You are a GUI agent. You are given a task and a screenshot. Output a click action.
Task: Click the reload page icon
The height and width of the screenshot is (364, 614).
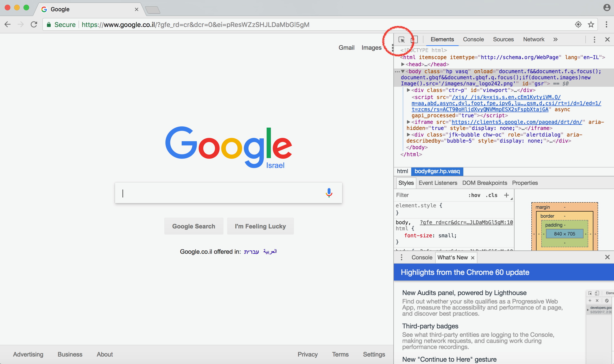point(34,25)
